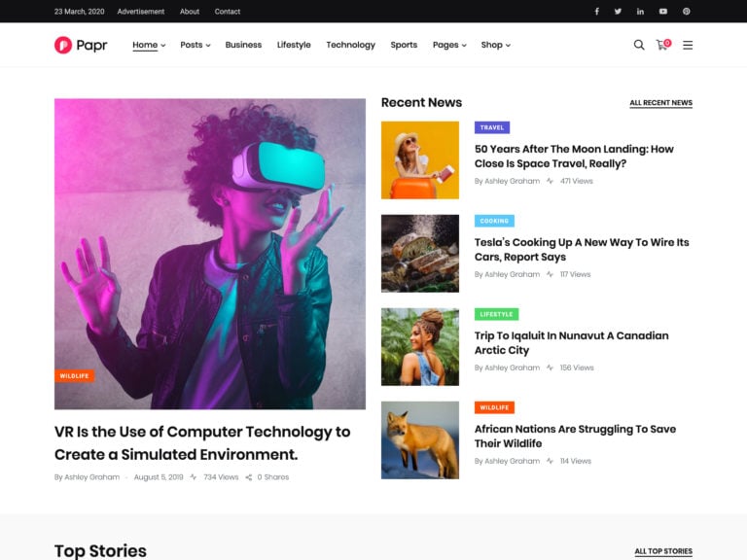Open the LinkedIn social icon
747x560 pixels.
coord(640,12)
